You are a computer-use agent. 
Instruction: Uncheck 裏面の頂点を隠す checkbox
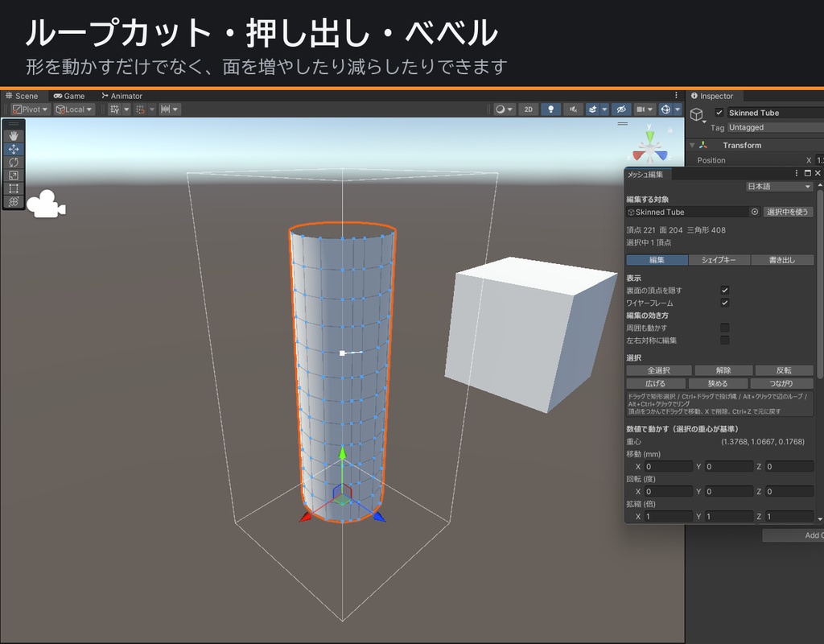click(x=725, y=290)
